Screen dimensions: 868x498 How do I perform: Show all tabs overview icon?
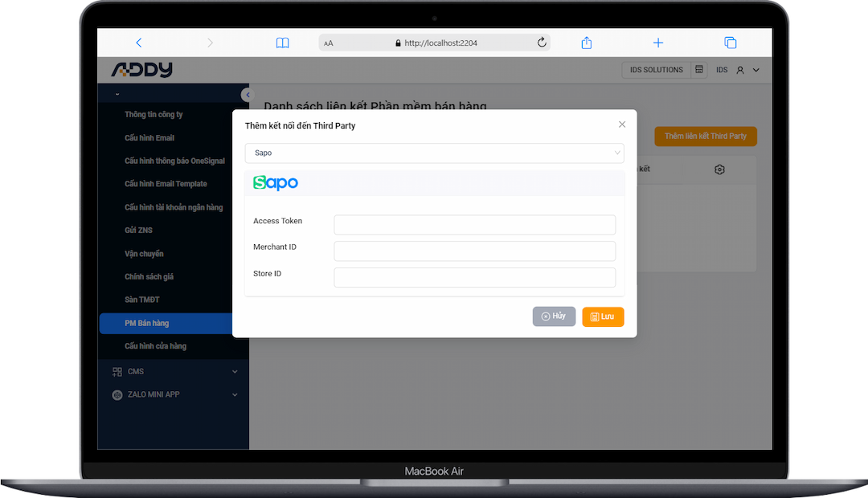pyautogui.click(x=730, y=43)
